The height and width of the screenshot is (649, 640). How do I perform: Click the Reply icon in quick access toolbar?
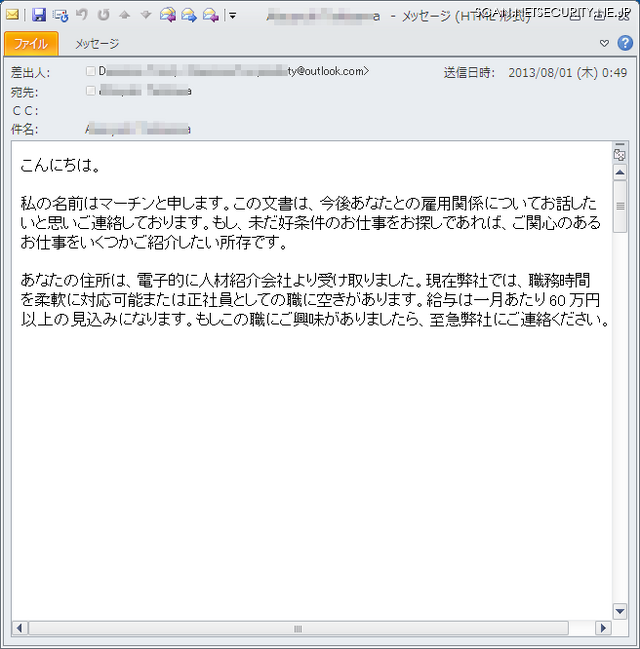167,15
